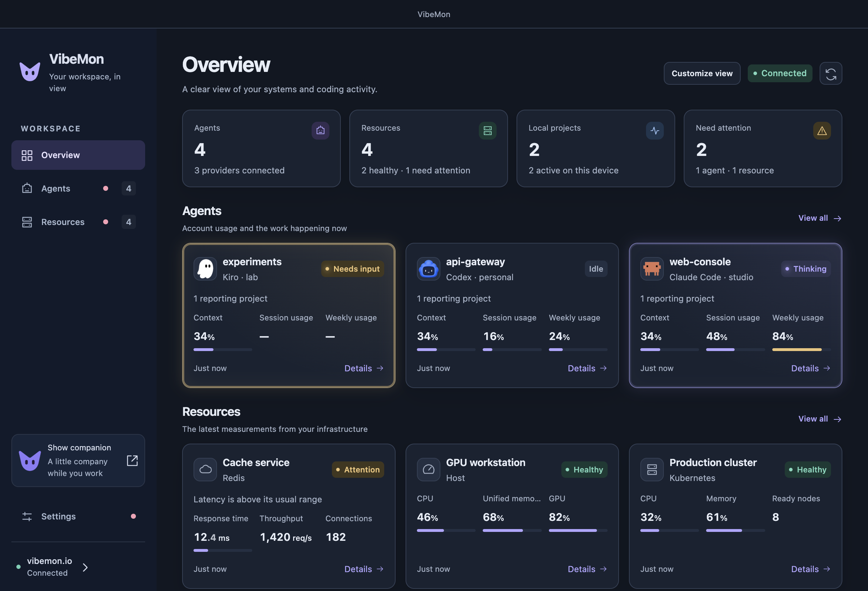Click the Need attention warning triangle icon
The height and width of the screenshot is (591, 868).
tap(822, 130)
